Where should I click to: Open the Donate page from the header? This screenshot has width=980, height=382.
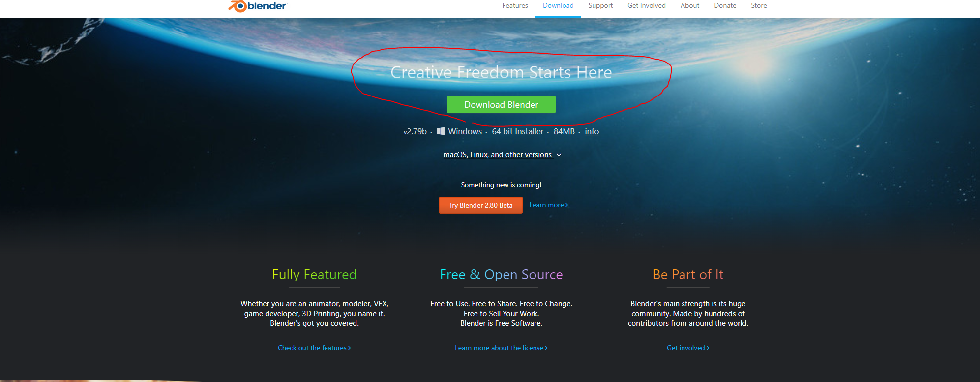pos(725,6)
